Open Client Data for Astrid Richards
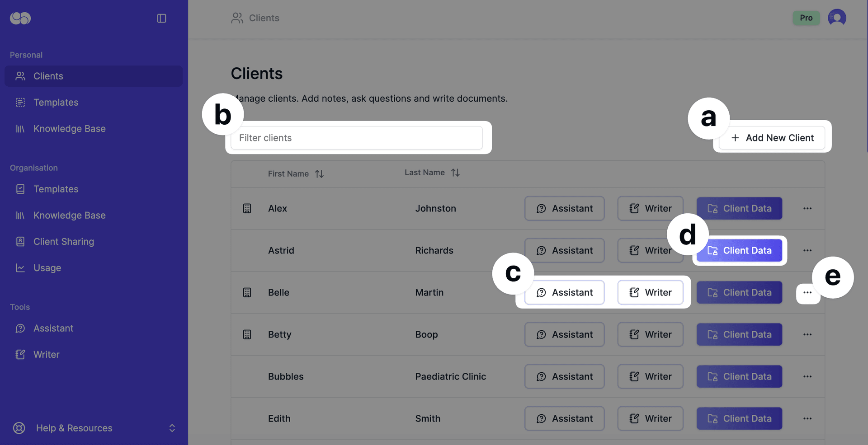The width and height of the screenshot is (868, 445). click(x=739, y=250)
